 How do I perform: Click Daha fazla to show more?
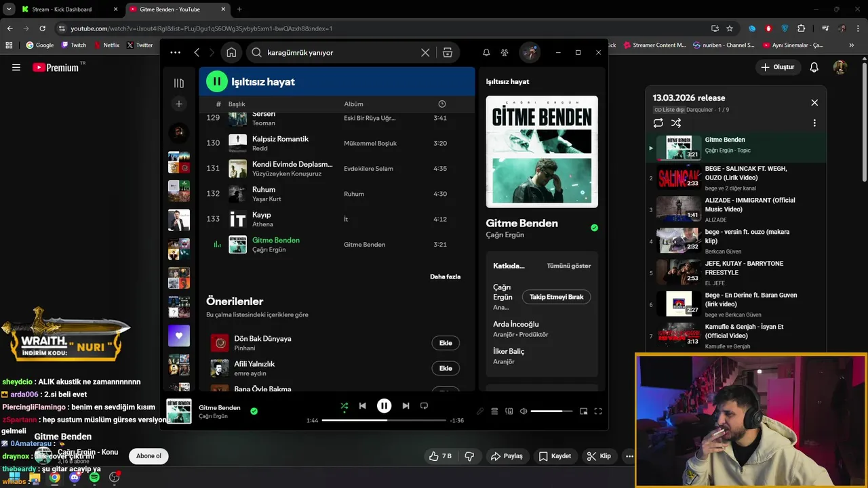[x=445, y=277]
